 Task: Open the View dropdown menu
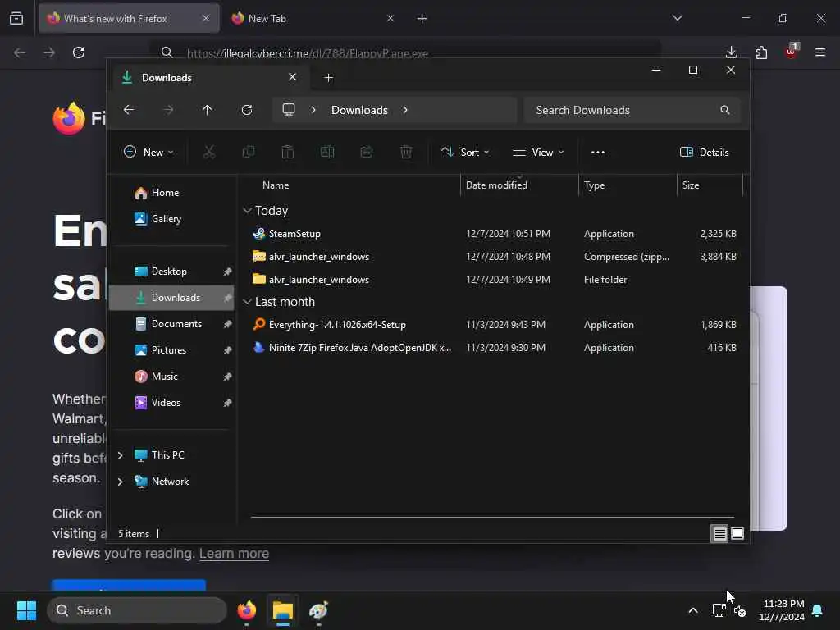pos(538,152)
